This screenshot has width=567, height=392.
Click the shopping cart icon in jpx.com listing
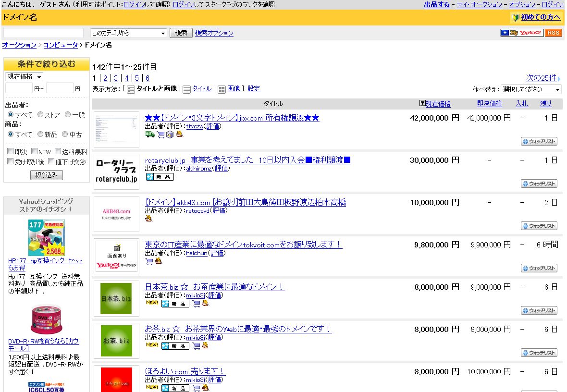(x=160, y=135)
